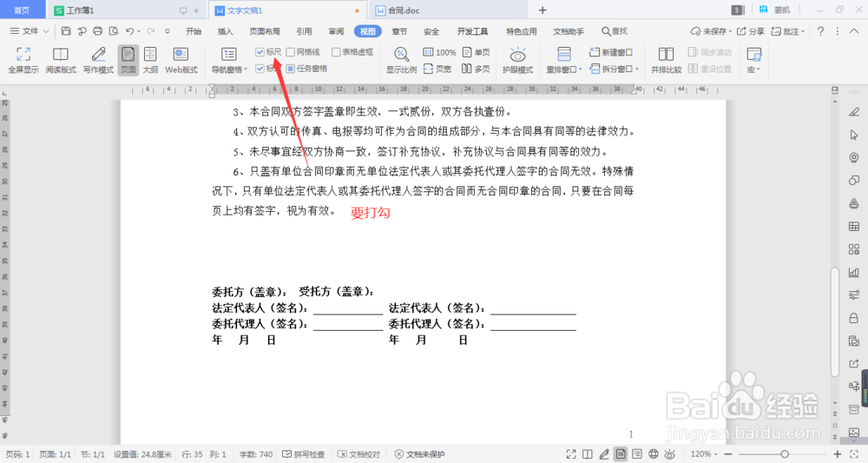
Task: Click the 查找 search button
Action: coord(615,31)
